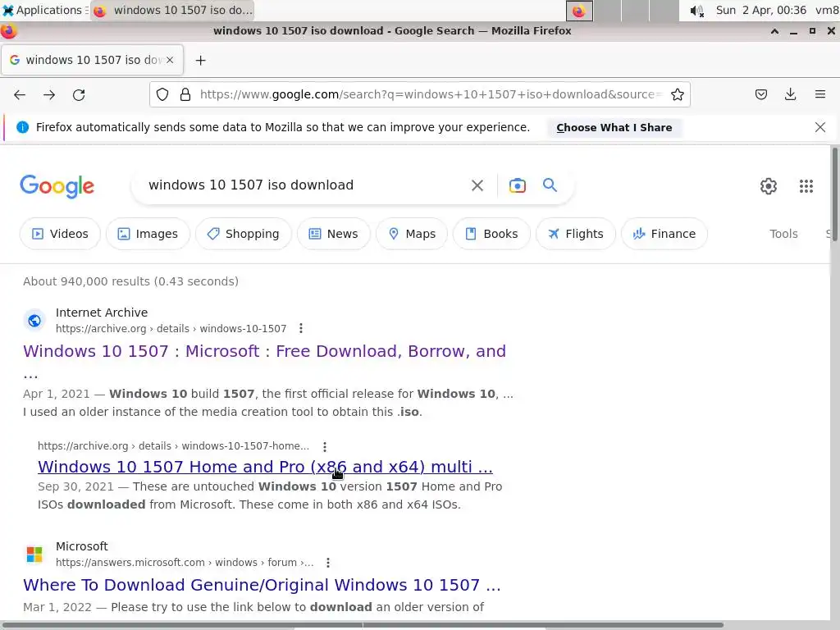Open the search Tools options
The image size is (840, 630).
pos(783,234)
